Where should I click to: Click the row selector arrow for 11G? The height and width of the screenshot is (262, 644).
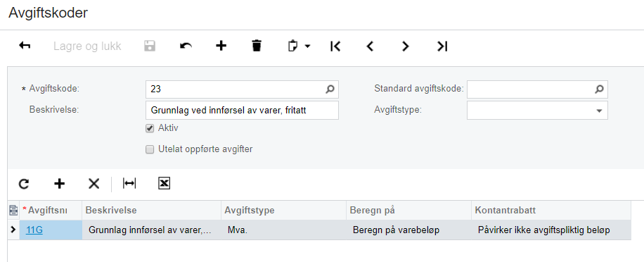pos(13,230)
